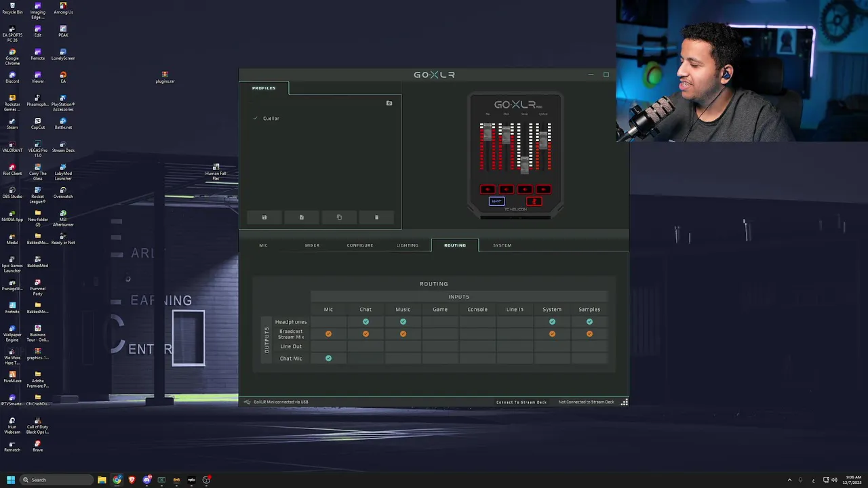Save the current GoXLR profile
The height and width of the screenshot is (488, 868).
click(x=264, y=217)
